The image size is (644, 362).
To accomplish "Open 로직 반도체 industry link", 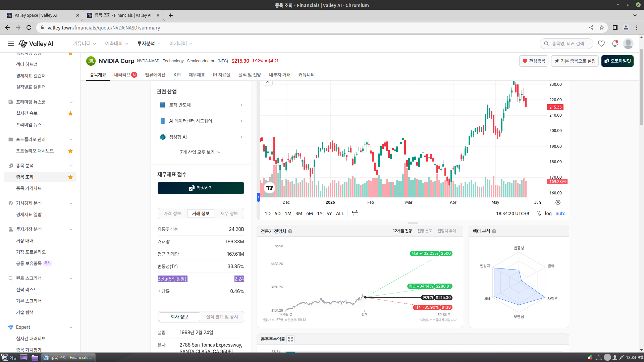I will click(x=201, y=105).
